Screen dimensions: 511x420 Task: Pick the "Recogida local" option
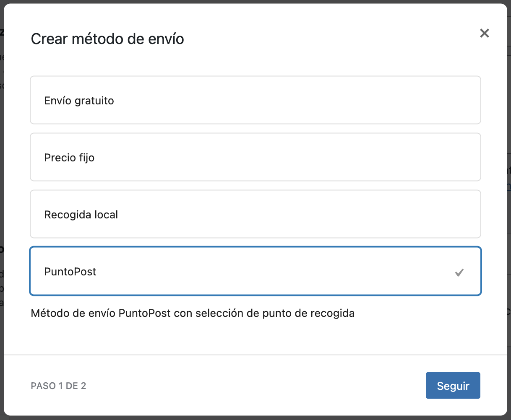pyautogui.click(x=255, y=214)
